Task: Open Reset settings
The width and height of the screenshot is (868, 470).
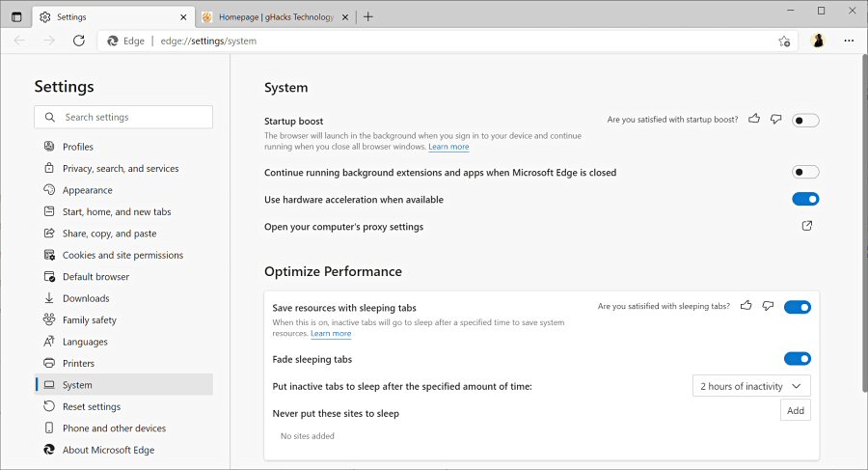Action: tap(124, 405)
